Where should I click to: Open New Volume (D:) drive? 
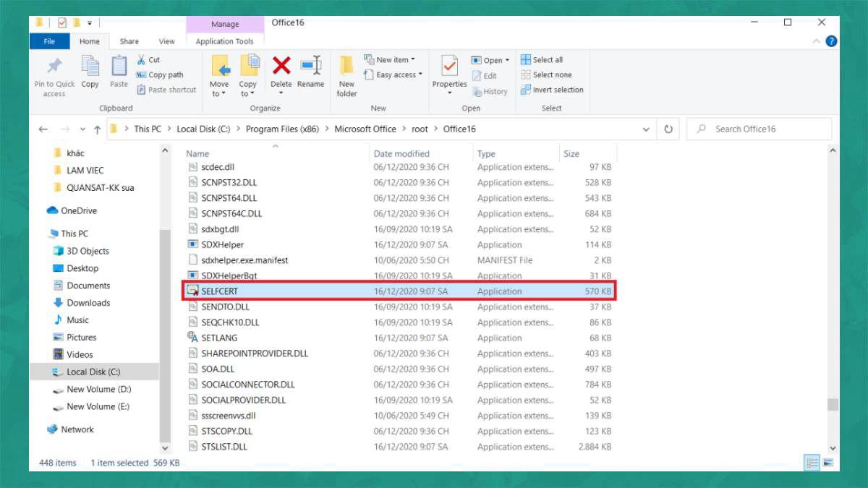[x=91, y=389]
